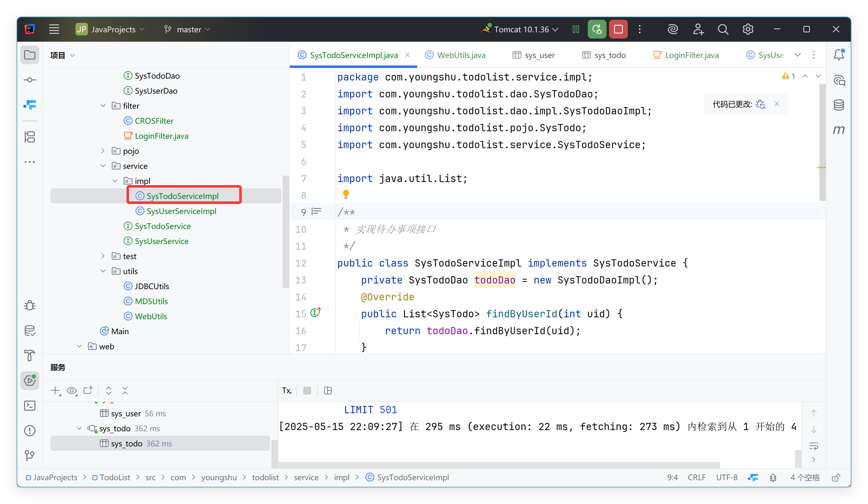The width and height of the screenshot is (868, 504).
Task: Collapse the sys_todo service node
Action: [79, 428]
